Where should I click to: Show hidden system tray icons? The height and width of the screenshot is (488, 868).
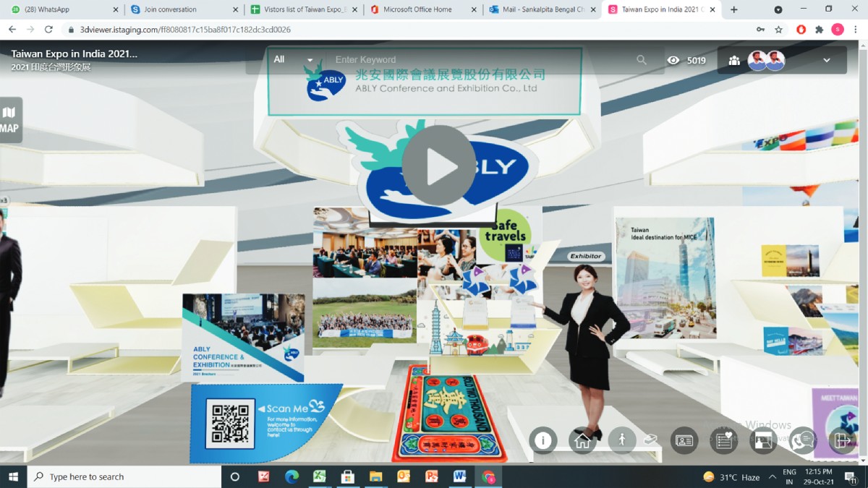(773, 476)
